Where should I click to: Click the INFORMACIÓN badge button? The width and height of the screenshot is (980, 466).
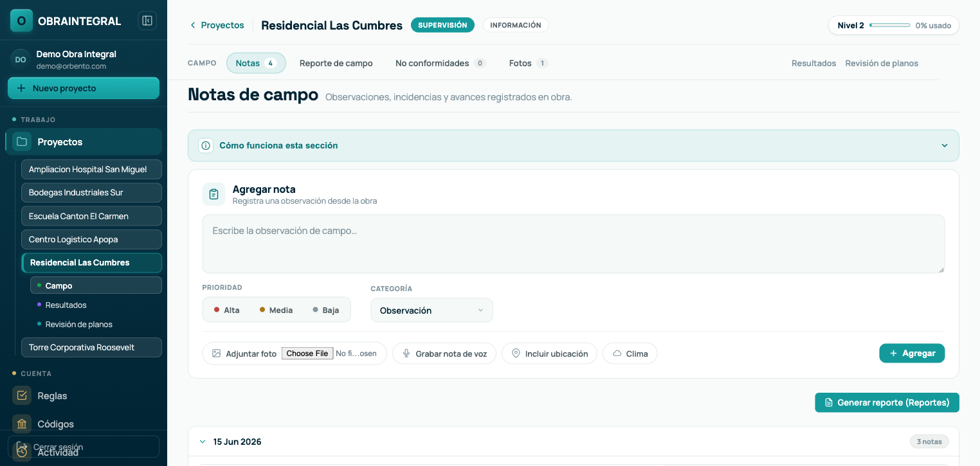click(516, 25)
